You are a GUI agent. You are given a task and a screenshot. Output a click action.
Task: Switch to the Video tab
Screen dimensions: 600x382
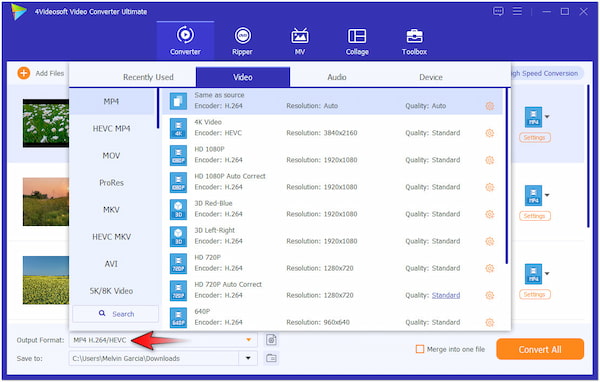pyautogui.click(x=243, y=77)
